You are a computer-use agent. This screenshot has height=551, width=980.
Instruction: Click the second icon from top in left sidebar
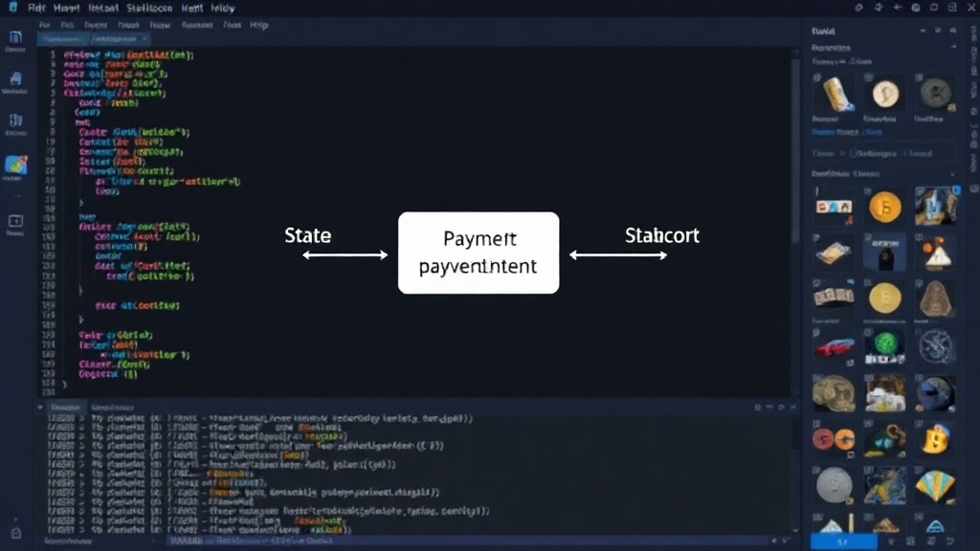tap(15, 78)
